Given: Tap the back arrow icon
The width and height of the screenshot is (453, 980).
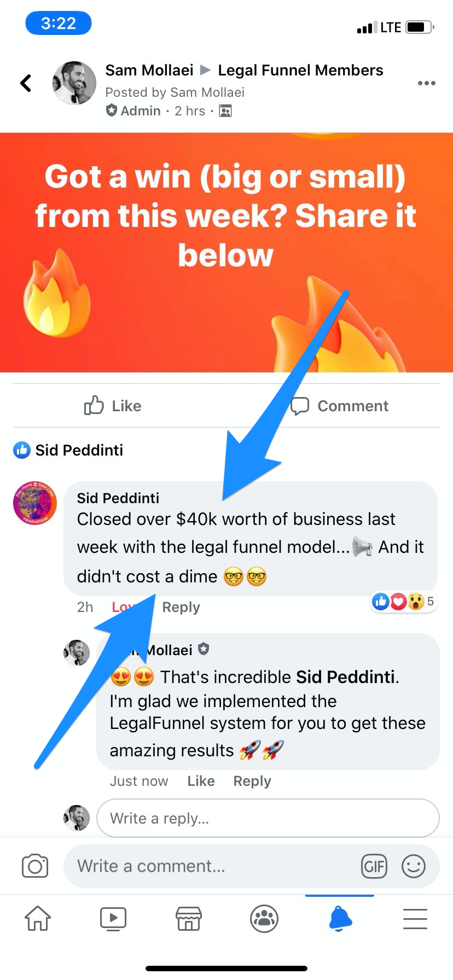Looking at the screenshot, I should coord(26,83).
